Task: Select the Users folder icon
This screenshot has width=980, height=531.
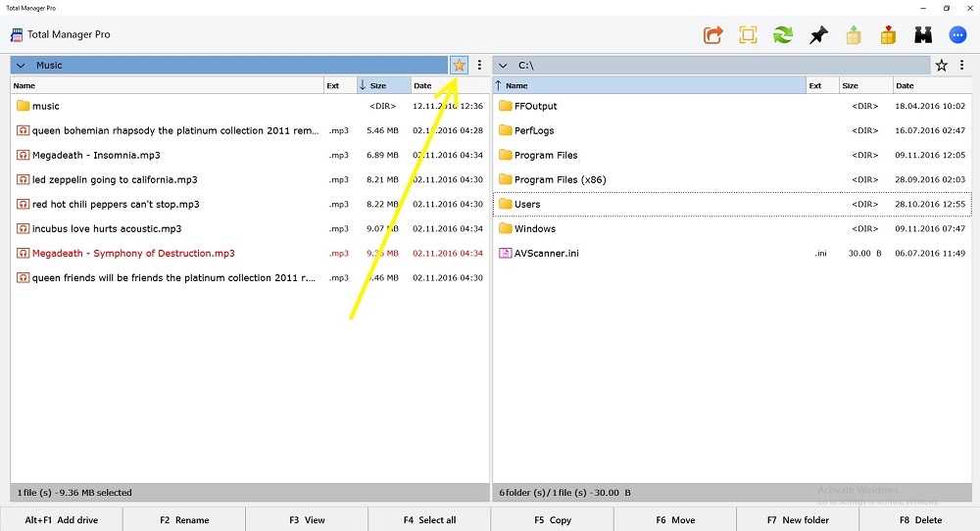Action: [x=506, y=204]
